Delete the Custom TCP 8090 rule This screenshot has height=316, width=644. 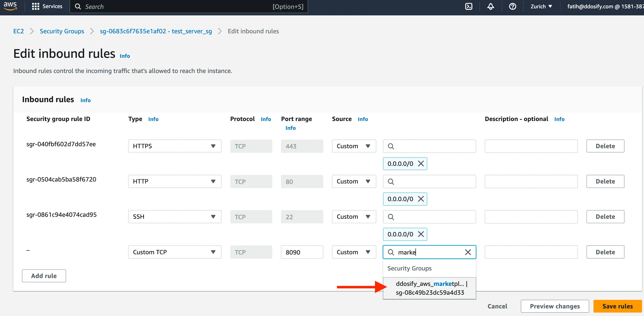(x=605, y=252)
